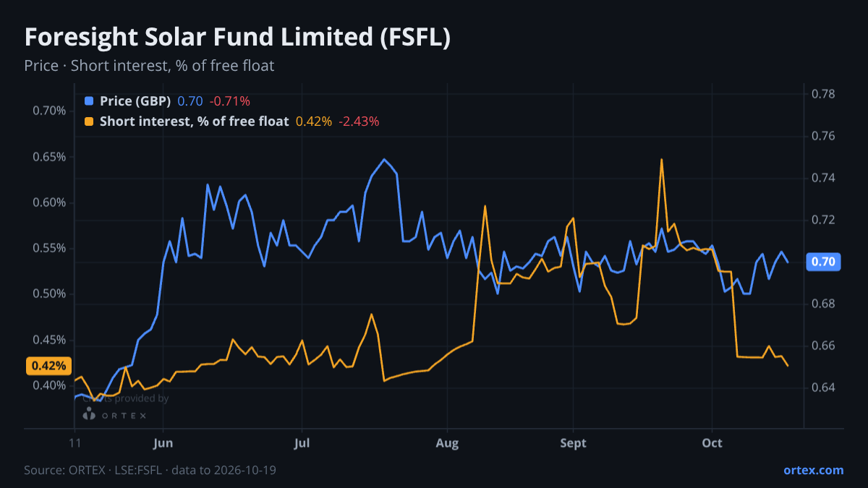This screenshot has width=868, height=488.
Task: Click the 0.70% left axis tick label
Action: [x=49, y=111]
